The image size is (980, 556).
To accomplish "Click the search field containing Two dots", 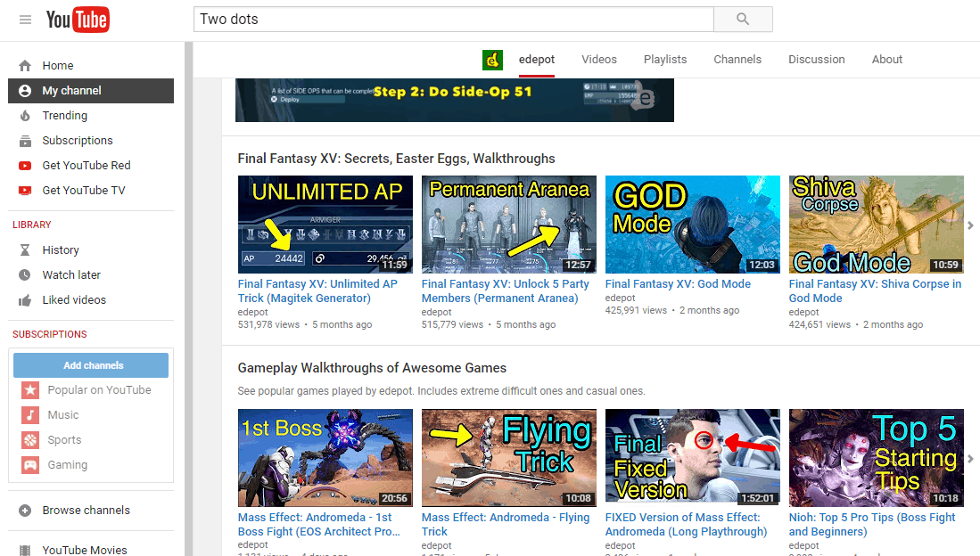I will pos(454,20).
